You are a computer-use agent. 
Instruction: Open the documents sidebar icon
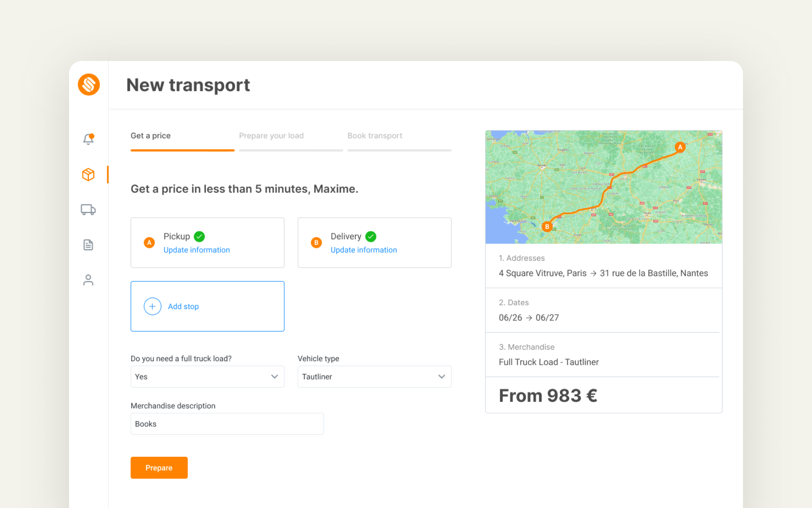pyautogui.click(x=88, y=245)
